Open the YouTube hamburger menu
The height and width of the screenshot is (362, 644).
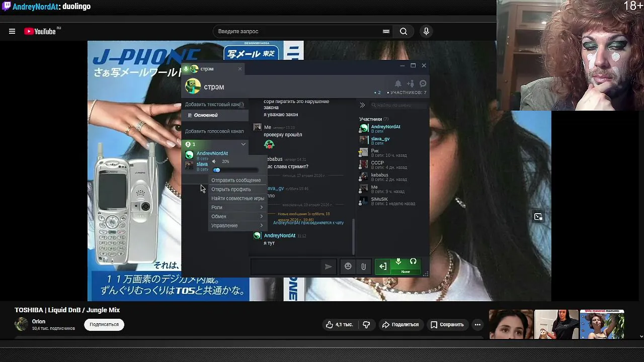[x=12, y=31]
